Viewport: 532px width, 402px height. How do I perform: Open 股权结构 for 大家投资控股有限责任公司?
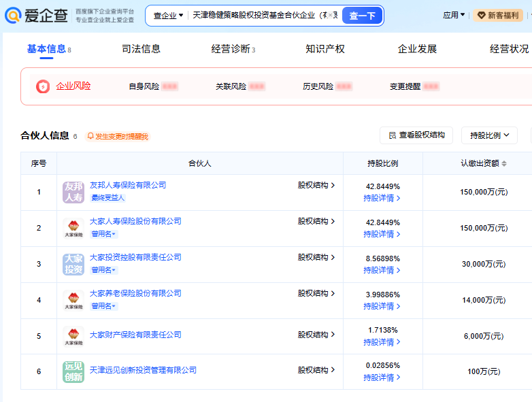[x=316, y=257]
